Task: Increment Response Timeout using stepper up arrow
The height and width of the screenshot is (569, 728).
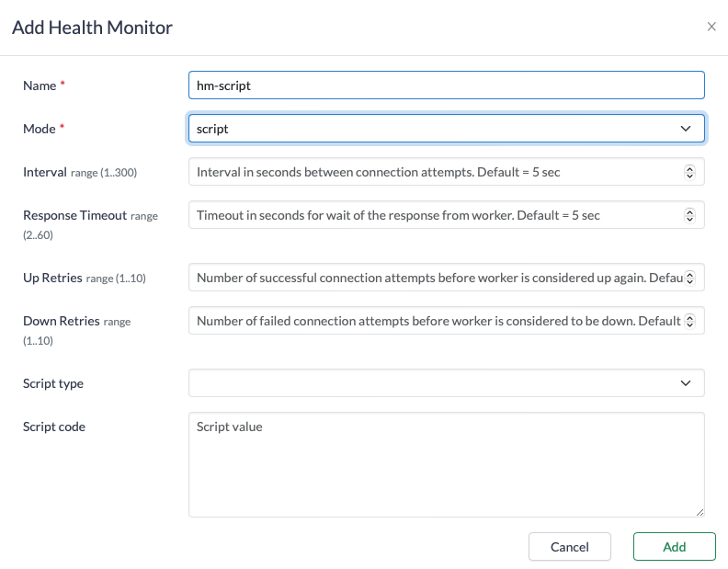Action: 689,211
